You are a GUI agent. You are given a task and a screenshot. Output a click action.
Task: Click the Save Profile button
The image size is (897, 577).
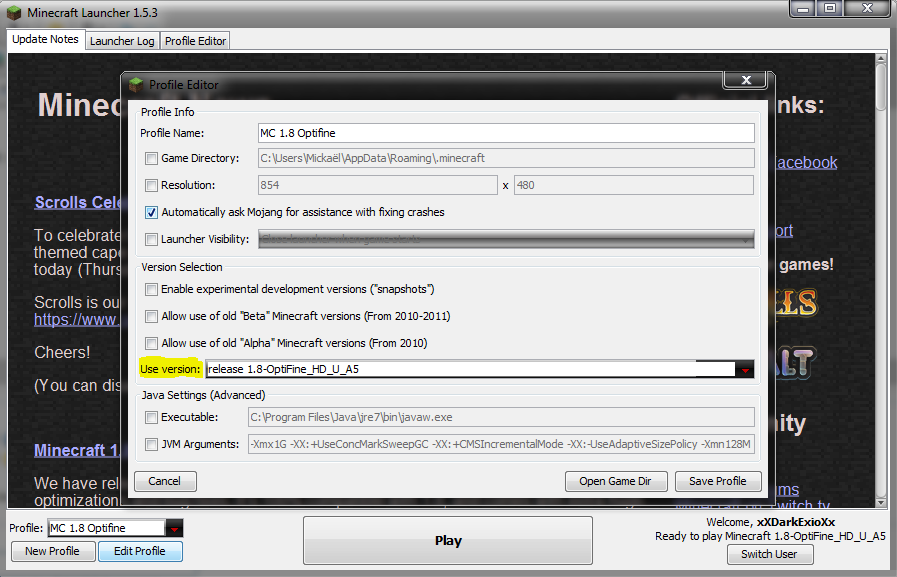point(717,481)
